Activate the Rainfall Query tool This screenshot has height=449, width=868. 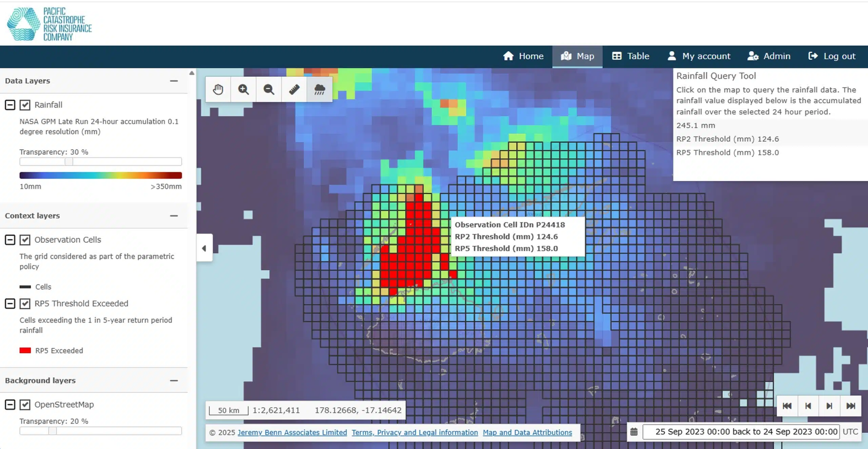[319, 89]
